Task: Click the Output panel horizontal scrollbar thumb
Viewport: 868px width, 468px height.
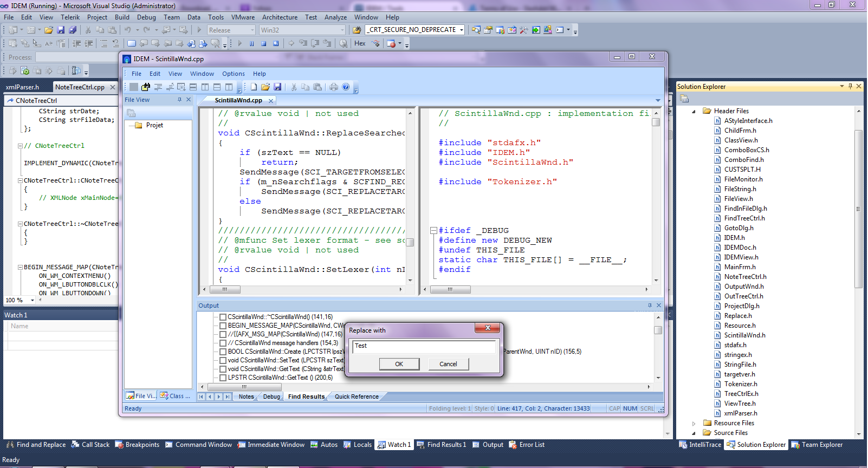Action: pos(244,387)
